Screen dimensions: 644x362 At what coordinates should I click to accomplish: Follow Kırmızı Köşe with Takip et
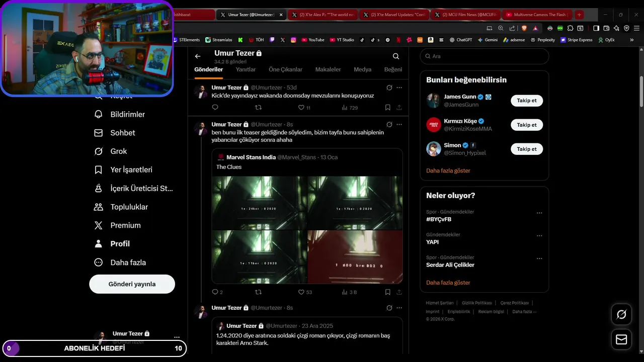coord(527,125)
